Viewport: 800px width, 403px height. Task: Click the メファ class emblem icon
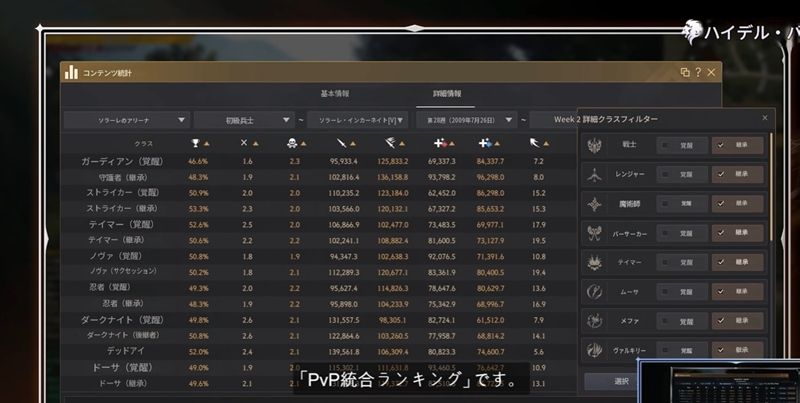tap(594, 321)
